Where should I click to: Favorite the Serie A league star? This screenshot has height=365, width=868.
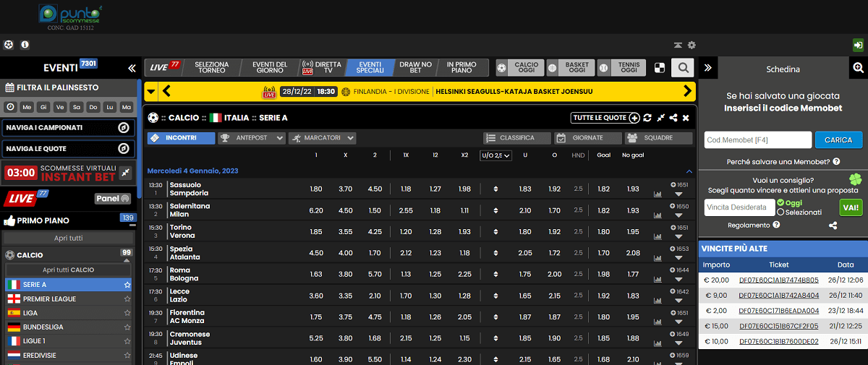(x=127, y=285)
